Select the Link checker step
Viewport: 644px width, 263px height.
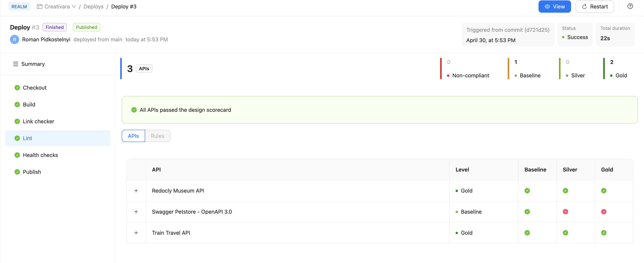click(58, 121)
